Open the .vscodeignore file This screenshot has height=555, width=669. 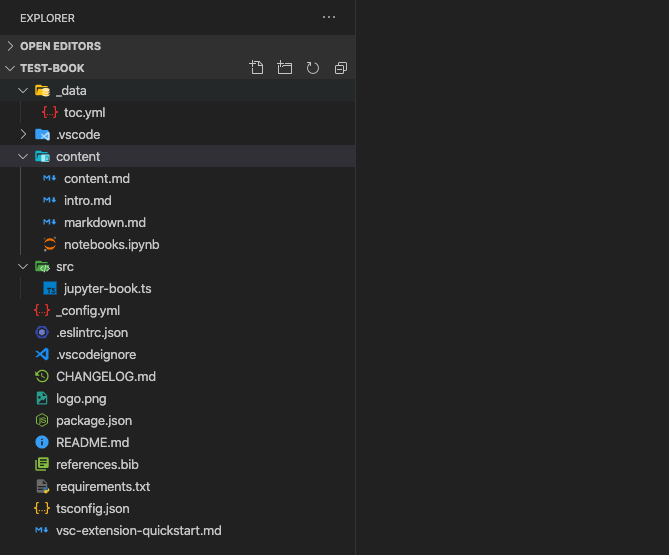pos(96,355)
